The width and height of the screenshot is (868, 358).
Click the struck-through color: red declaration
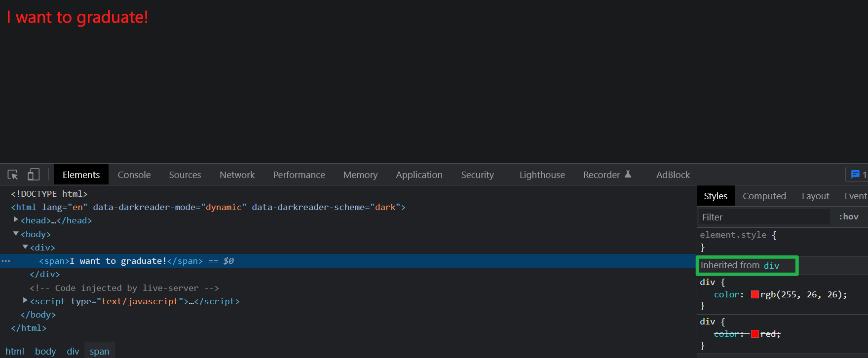pyautogui.click(x=747, y=334)
